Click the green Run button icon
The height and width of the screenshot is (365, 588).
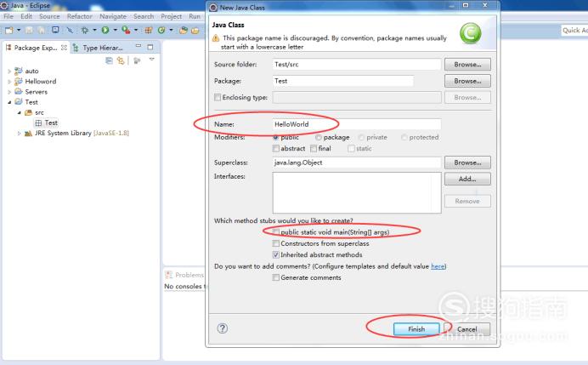click(x=105, y=30)
